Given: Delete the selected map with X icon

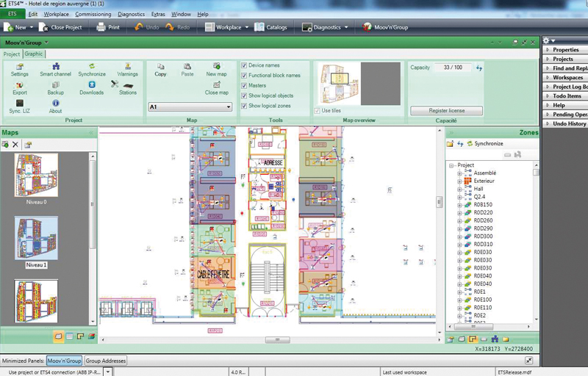Looking at the screenshot, I should point(15,145).
